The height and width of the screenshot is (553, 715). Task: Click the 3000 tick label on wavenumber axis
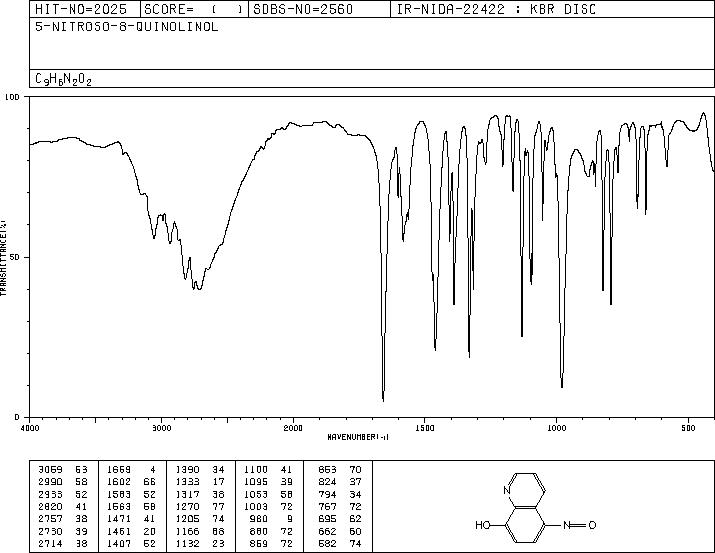pos(161,428)
